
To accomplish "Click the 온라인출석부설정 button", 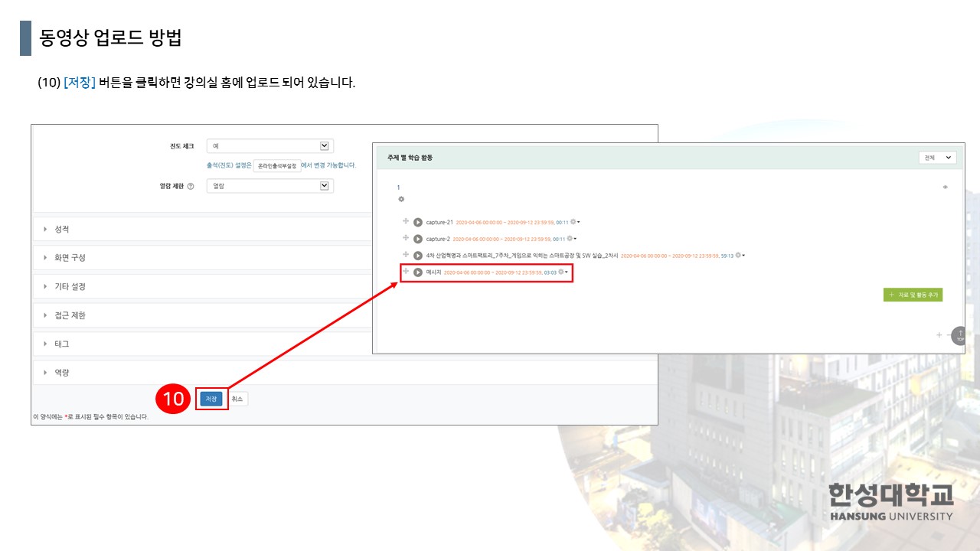I will coord(277,165).
